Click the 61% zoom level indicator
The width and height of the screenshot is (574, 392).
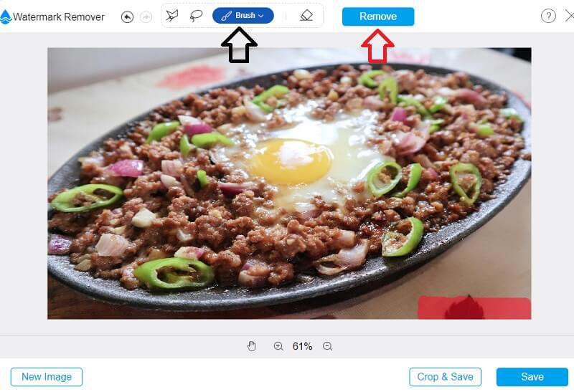click(x=302, y=346)
